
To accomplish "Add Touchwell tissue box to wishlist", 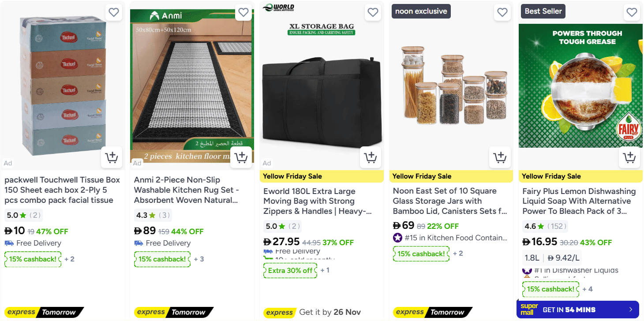I will pyautogui.click(x=114, y=12).
